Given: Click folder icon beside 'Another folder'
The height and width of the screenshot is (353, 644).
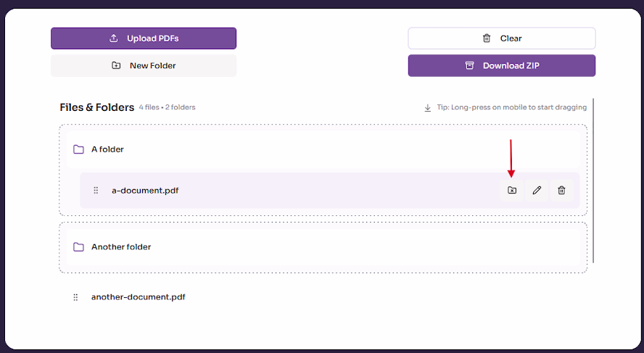Looking at the screenshot, I should pyautogui.click(x=78, y=247).
